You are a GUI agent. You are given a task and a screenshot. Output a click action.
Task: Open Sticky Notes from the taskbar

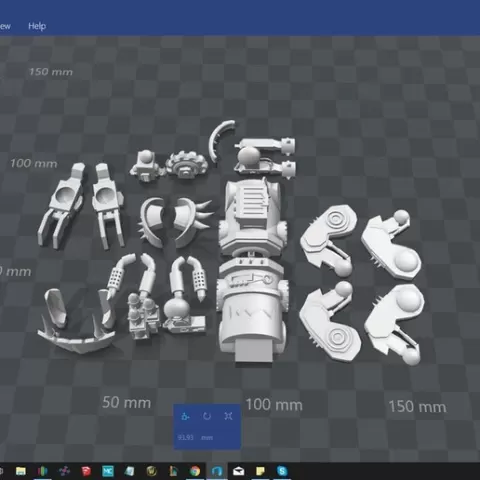tap(260, 471)
